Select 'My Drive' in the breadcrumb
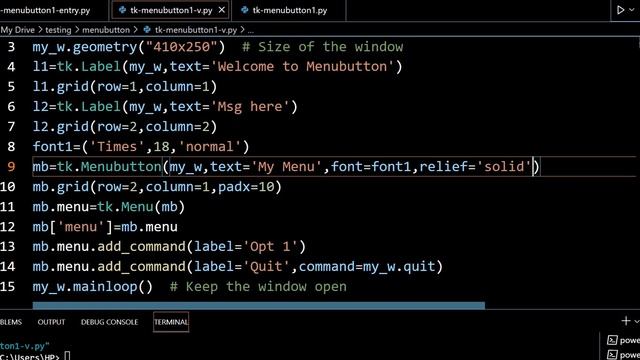Image resolution: width=640 pixels, height=360 pixels. coord(18,30)
